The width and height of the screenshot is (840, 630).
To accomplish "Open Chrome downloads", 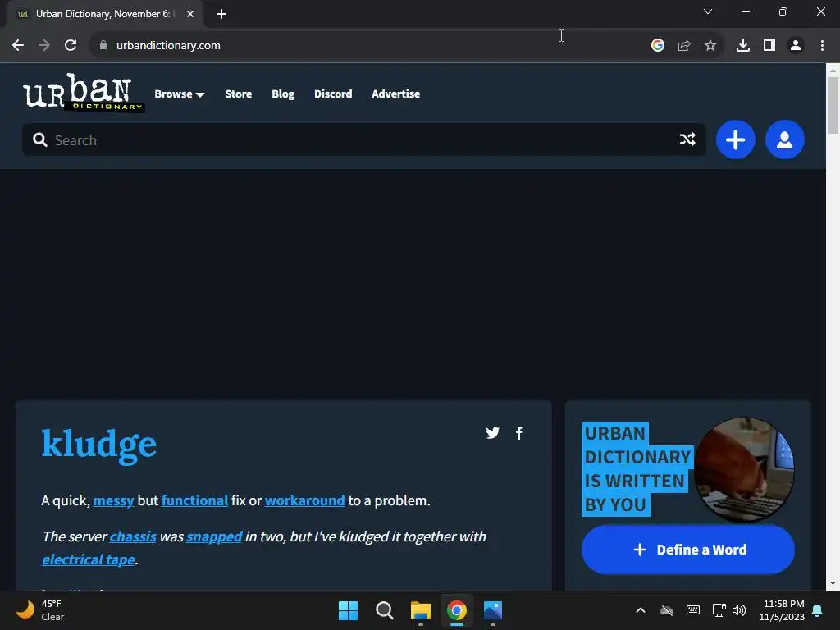I will (743, 46).
